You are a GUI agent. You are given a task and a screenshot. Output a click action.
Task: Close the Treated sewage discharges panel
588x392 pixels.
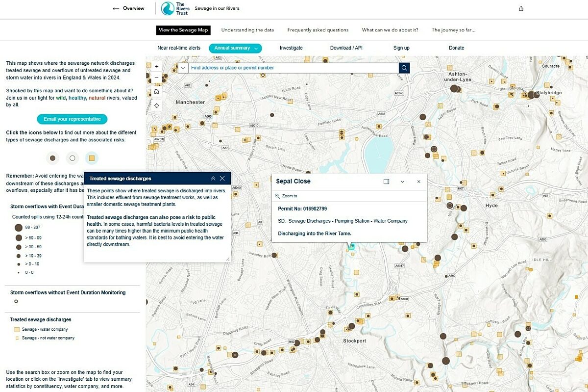pos(222,179)
